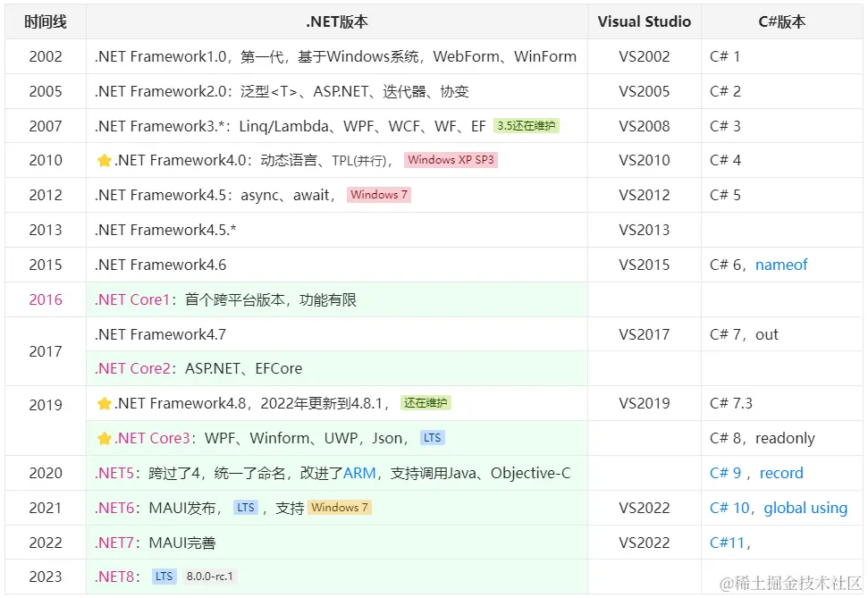This screenshot has width=868, height=598.
Task: Open the ARM link in the .NET5 row
Action: pyautogui.click(x=359, y=473)
